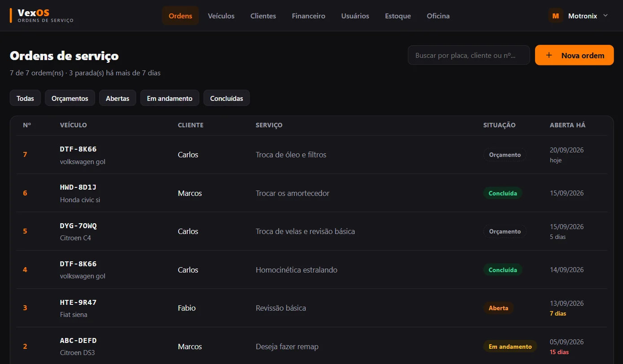Click plate ABC-DEFD

click(79, 341)
